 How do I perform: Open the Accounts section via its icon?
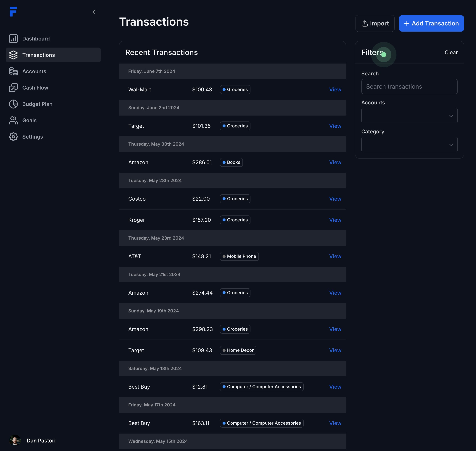(13, 71)
